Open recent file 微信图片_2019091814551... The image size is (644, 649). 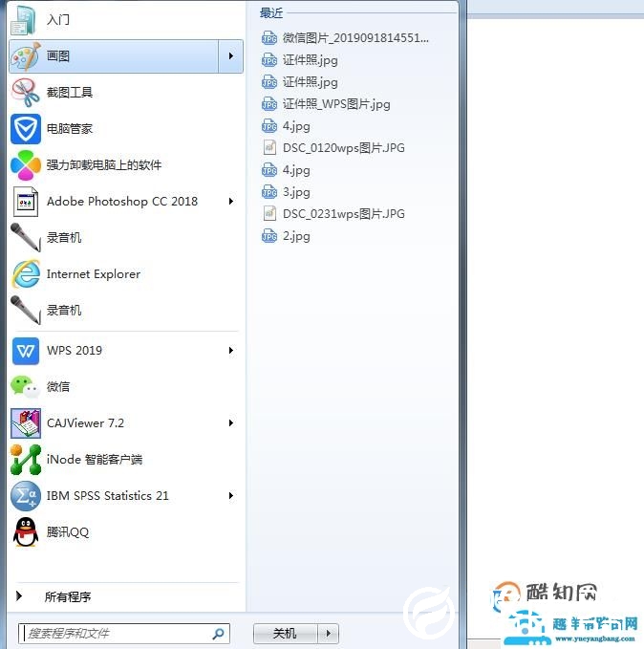tap(345, 38)
